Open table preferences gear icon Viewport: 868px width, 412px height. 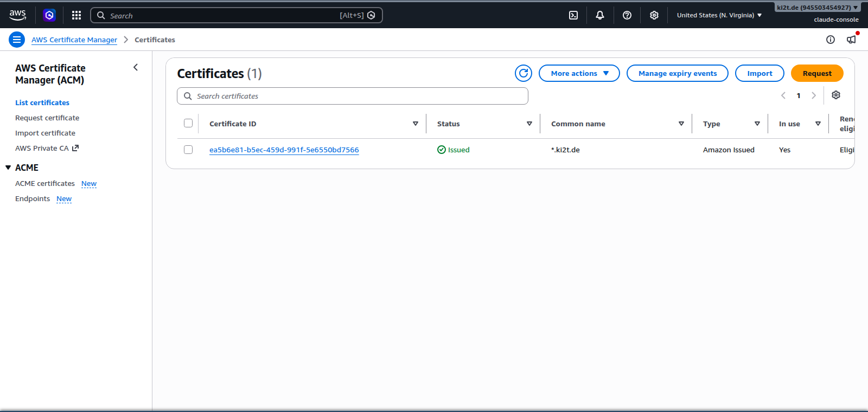836,95
